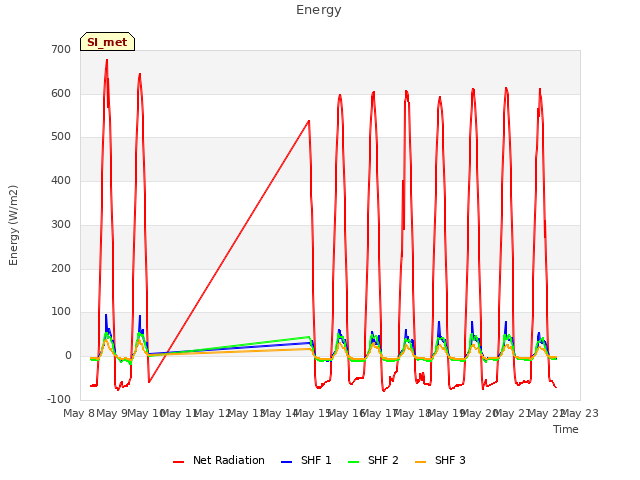Click the May 8 x-axis label

click(79, 413)
